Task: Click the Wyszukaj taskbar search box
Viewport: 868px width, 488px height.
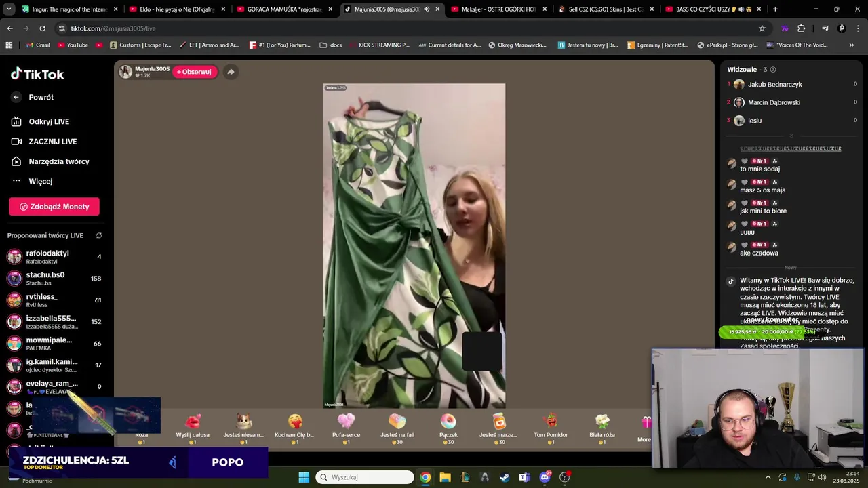Action: (x=365, y=477)
